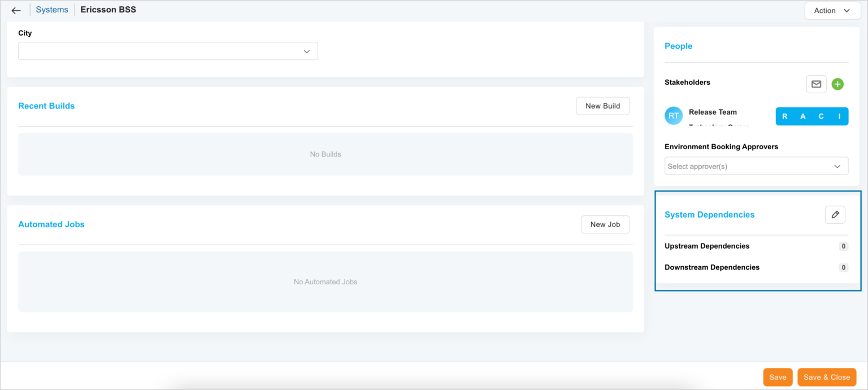Viewport: 868px width, 390px height.
Task: Toggle the I role in RACI
Action: click(839, 116)
